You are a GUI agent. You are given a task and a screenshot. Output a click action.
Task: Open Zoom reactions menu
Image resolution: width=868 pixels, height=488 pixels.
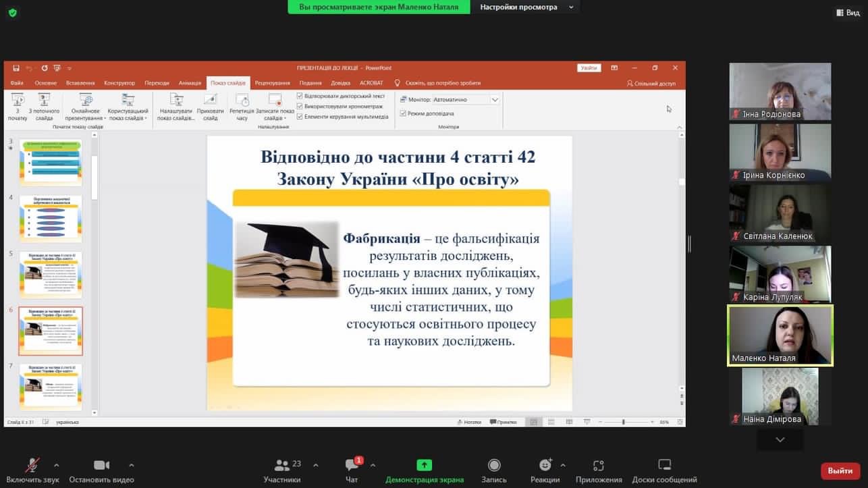545,471
